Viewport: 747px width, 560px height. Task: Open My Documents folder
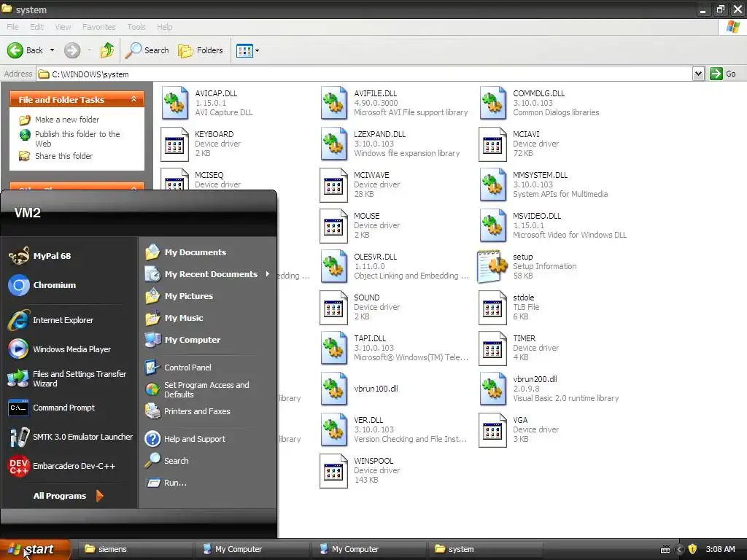tap(186, 252)
